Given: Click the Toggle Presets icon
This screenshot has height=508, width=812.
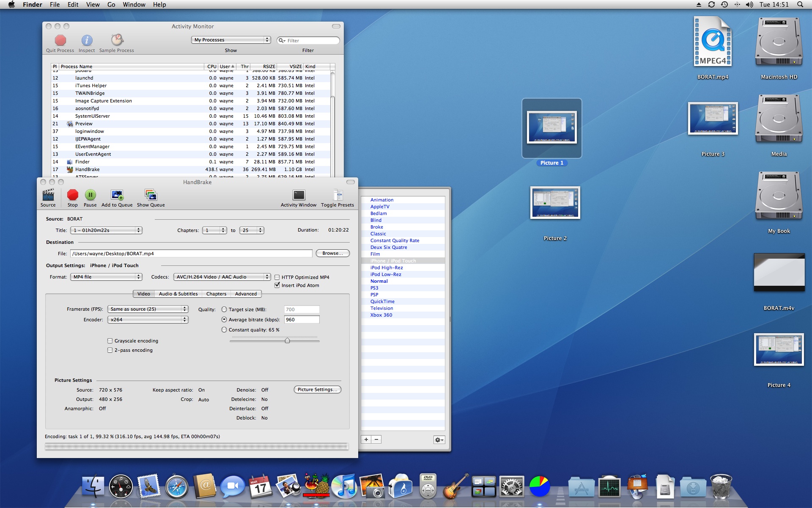Looking at the screenshot, I should (337, 195).
